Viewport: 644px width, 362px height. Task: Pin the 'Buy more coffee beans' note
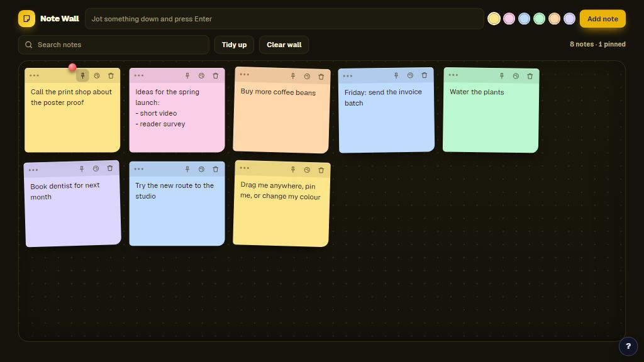293,76
